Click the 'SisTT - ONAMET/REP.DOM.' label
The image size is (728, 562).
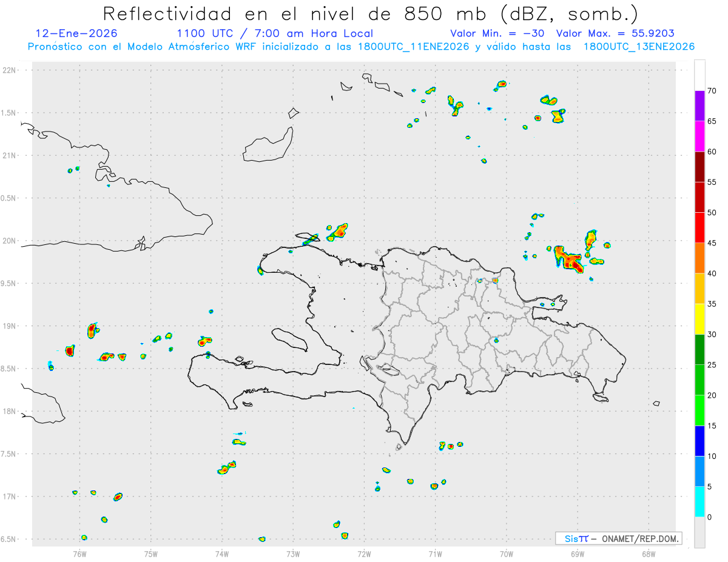point(618,538)
